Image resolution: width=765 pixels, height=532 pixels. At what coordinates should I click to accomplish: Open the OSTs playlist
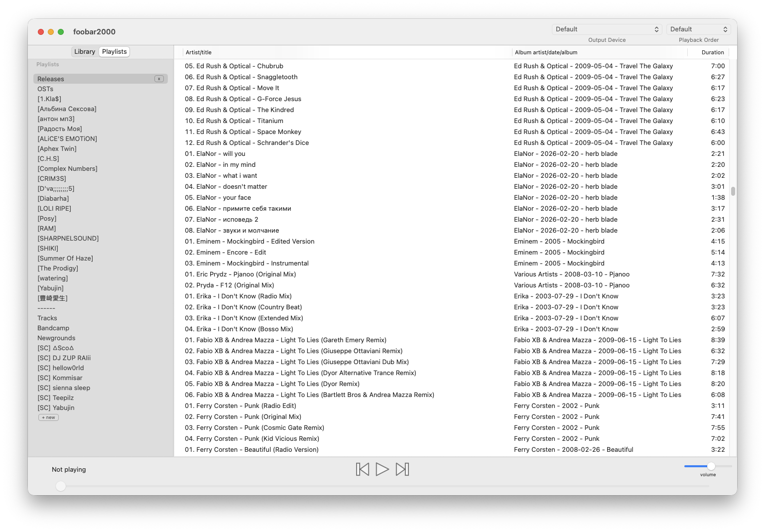pyautogui.click(x=100, y=89)
